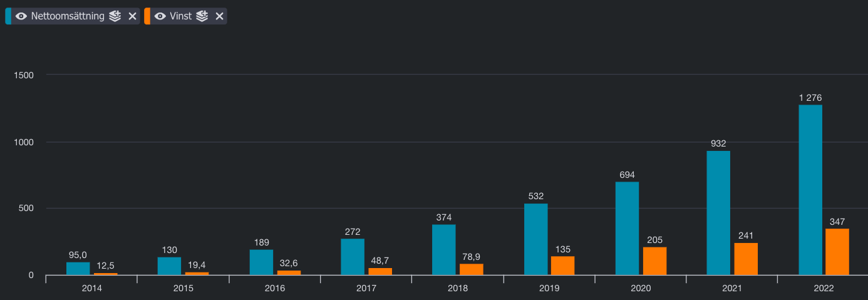Screen dimensions: 868x300
Task: Click the orange color swatch for Vinst
Action: (x=147, y=16)
